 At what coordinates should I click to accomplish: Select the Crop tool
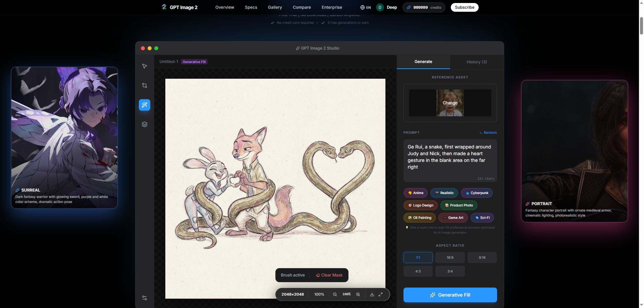point(145,85)
